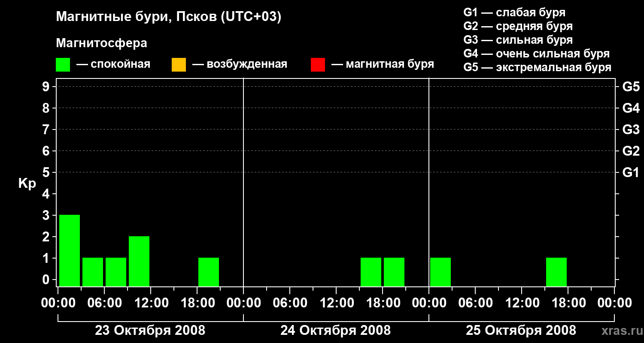Click the '24 Октября 2008' date label
Viewport: 644px width, 343px height.
335,331
